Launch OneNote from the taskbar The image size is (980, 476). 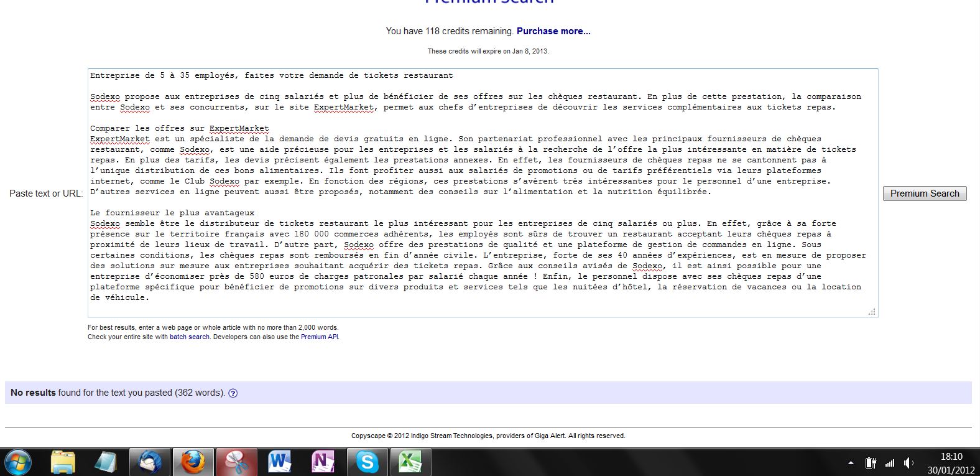tap(323, 462)
